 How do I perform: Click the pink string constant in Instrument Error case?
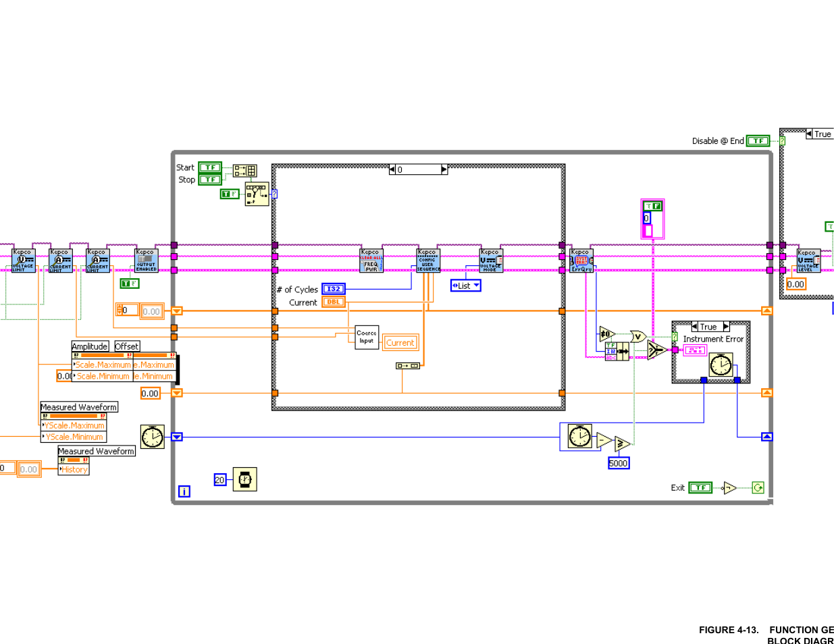(696, 350)
